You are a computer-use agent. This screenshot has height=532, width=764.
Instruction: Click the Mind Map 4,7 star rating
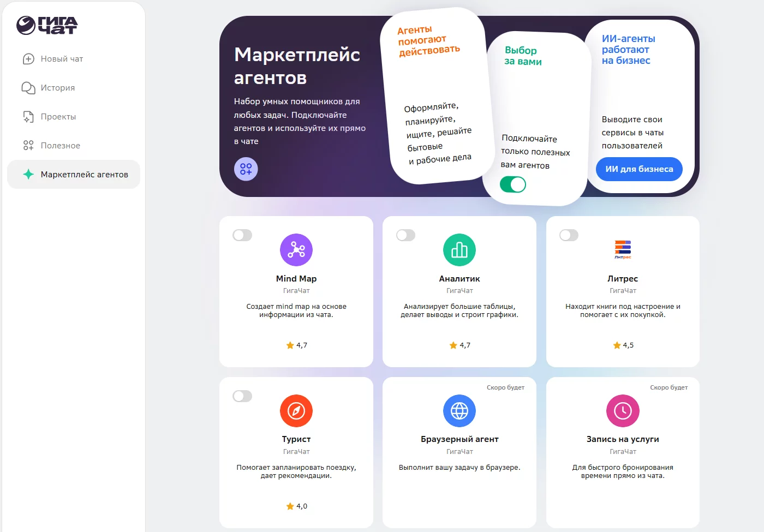pos(296,345)
